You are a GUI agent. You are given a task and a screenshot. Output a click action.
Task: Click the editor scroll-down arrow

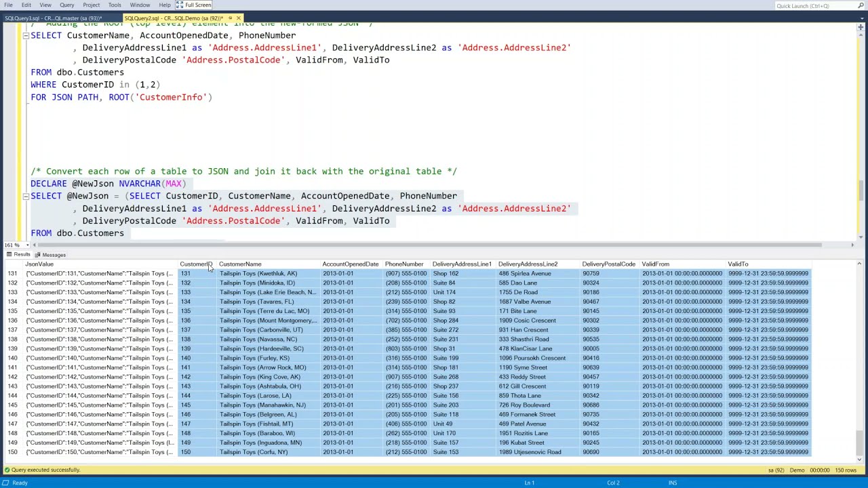(x=861, y=237)
